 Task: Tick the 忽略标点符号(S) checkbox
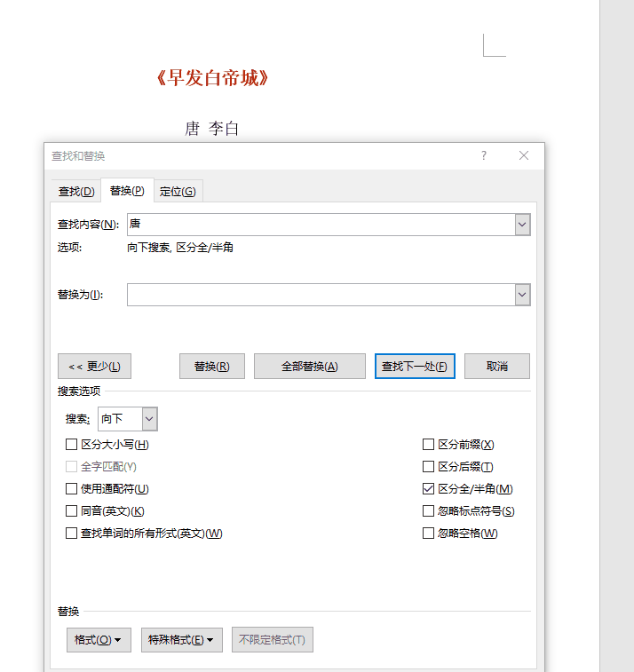428,511
